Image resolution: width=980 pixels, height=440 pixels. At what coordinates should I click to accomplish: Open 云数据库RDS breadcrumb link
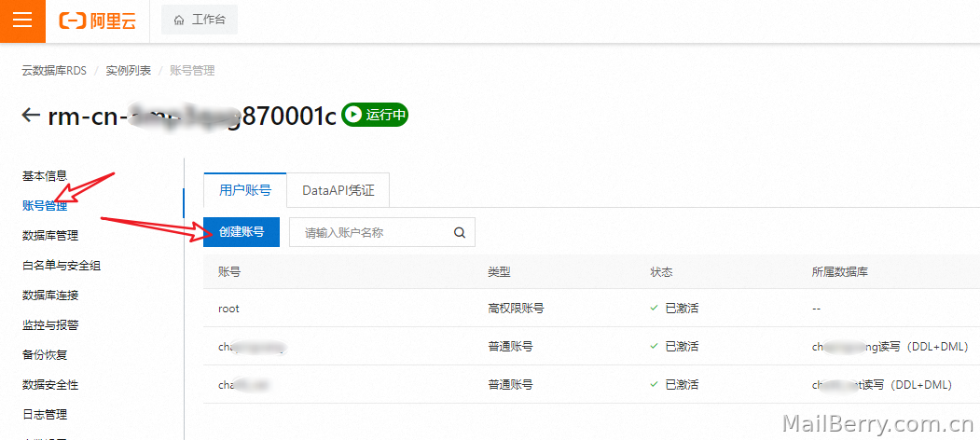54,71
